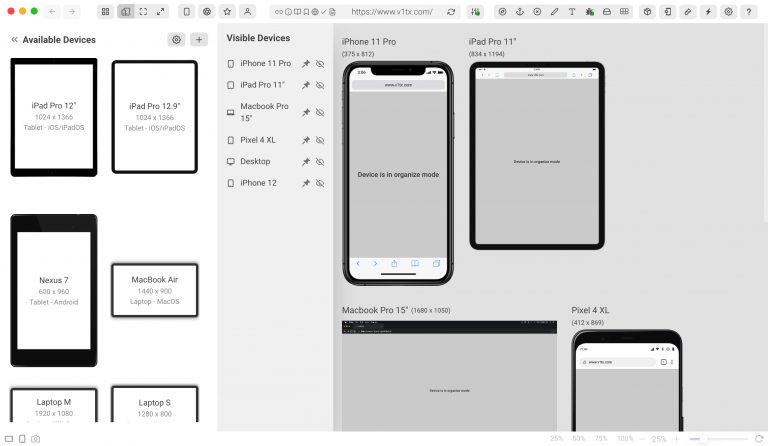Select the Text T tool
768x446 pixels.
(572, 12)
